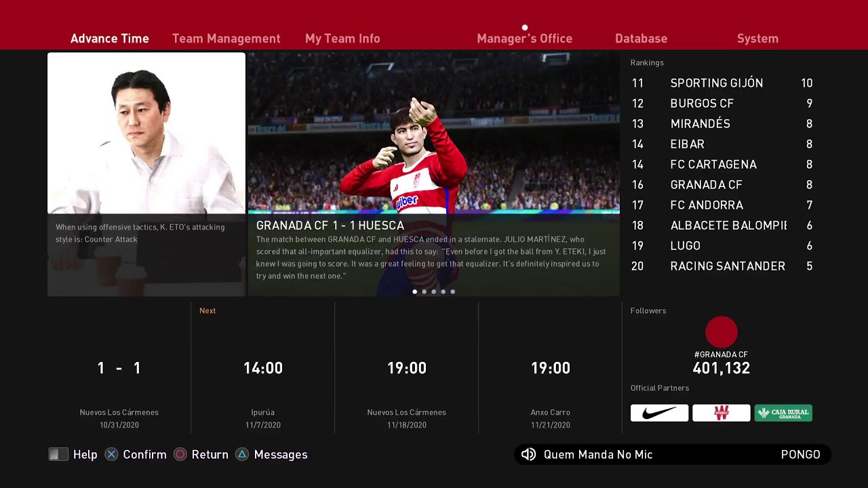Viewport: 868px width, 488px height.
Task: Select FC ANDORRA in the rankings
Action: click(x=722, y=205)
